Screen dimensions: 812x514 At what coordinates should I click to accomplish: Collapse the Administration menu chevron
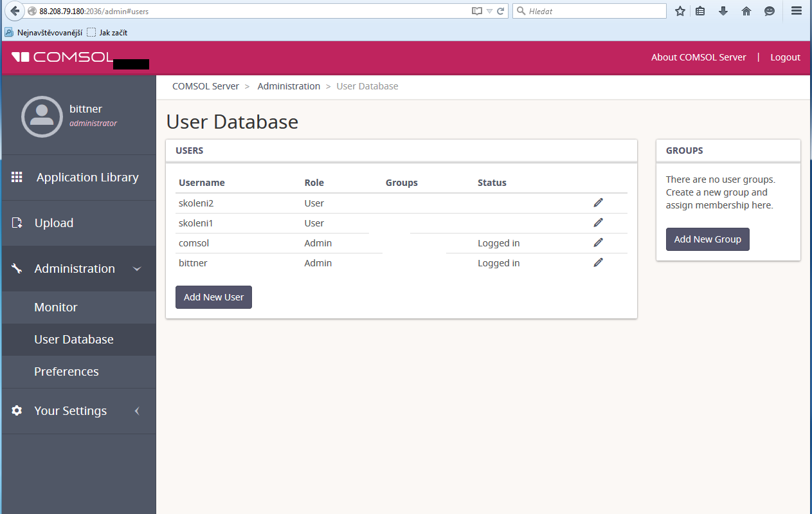(x=137, y=269)
